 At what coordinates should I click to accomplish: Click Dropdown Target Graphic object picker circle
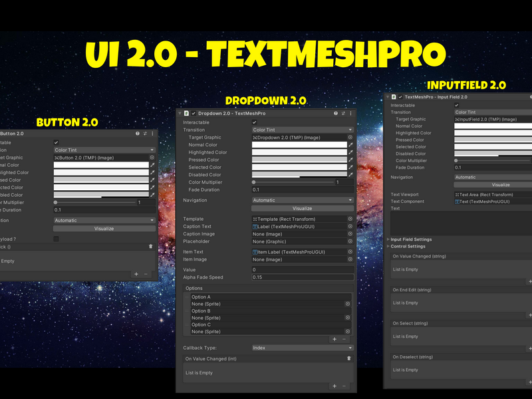pyautogui.click(x=350, y=138)
